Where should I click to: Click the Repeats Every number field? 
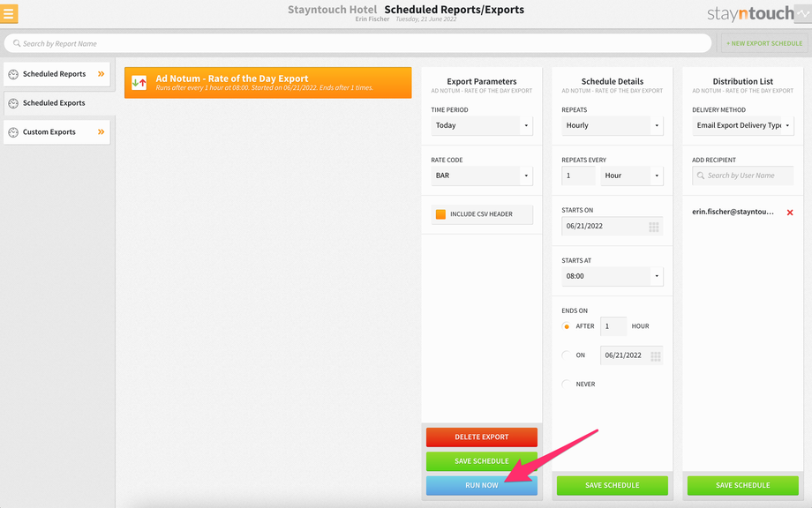coord(578,176)
